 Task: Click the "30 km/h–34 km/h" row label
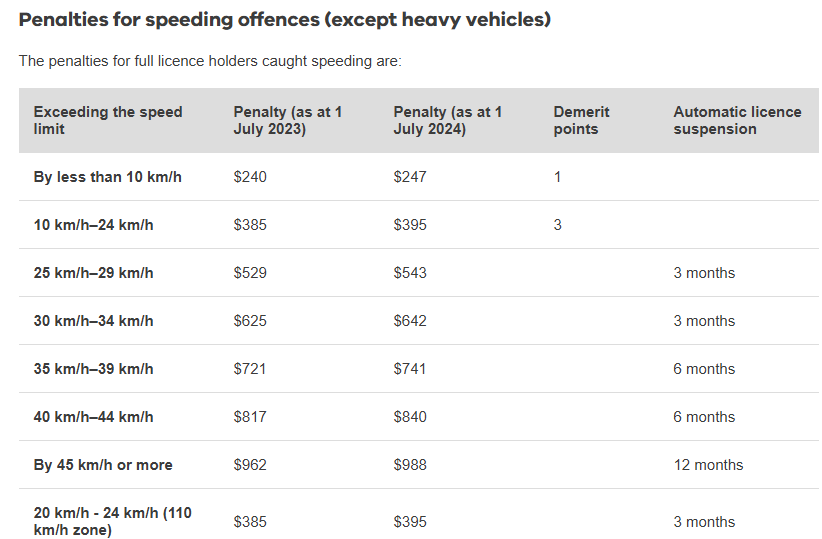coord(93,321)
